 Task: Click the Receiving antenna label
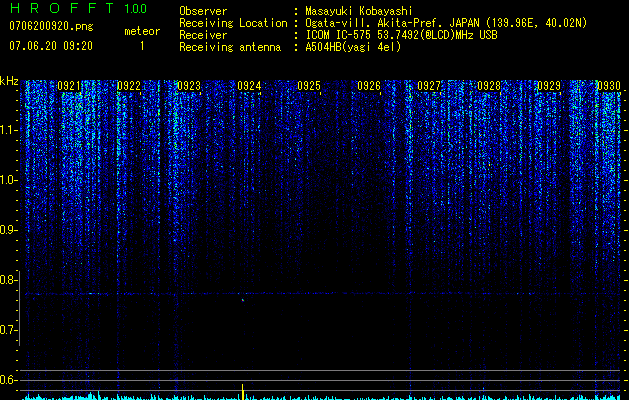[x=230, y=47]
